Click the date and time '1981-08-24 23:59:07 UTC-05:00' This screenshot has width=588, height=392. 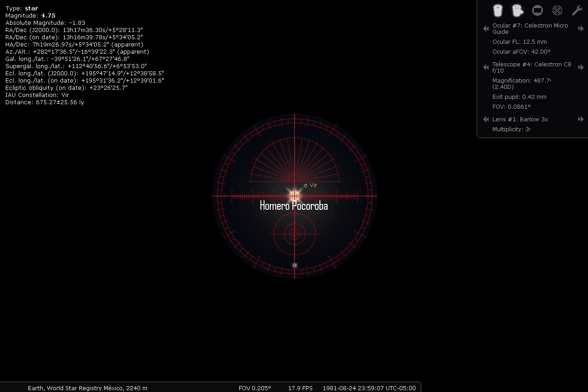[x=369, y=388]
